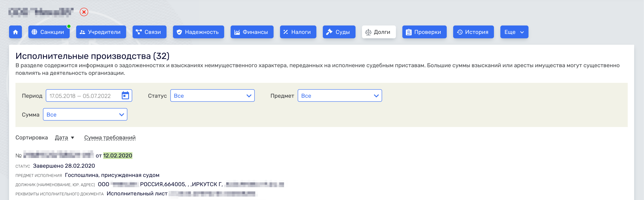Expand the Еще dropdown menu

(514, 32)
